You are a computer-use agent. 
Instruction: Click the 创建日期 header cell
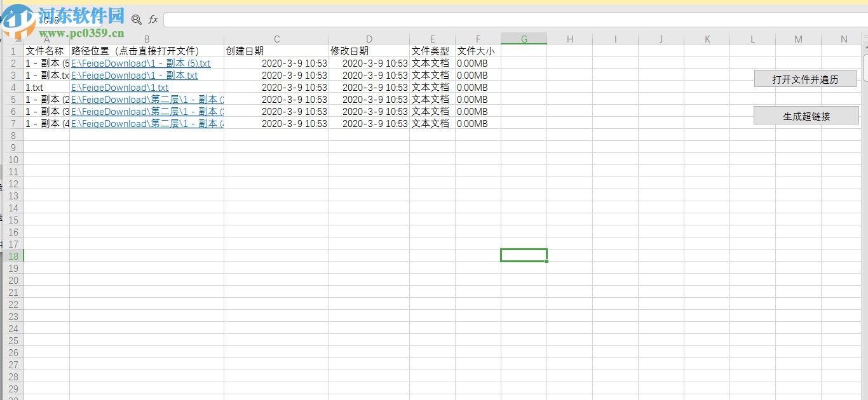pos(276,51)
